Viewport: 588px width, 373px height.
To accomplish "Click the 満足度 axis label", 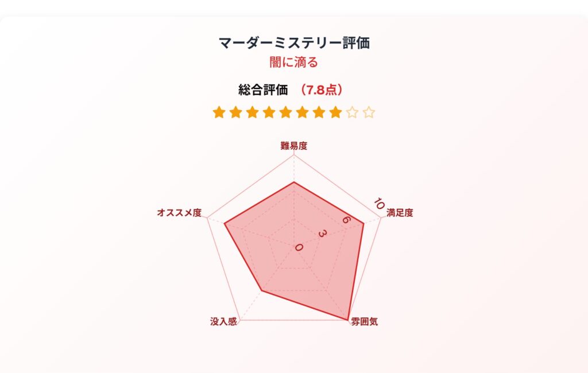I will click(400, 212).
